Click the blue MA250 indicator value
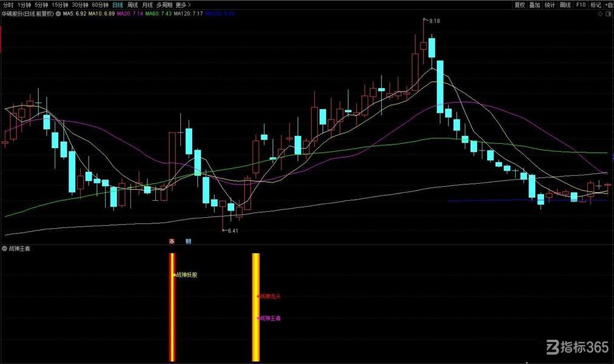 (x=220, y=14)
